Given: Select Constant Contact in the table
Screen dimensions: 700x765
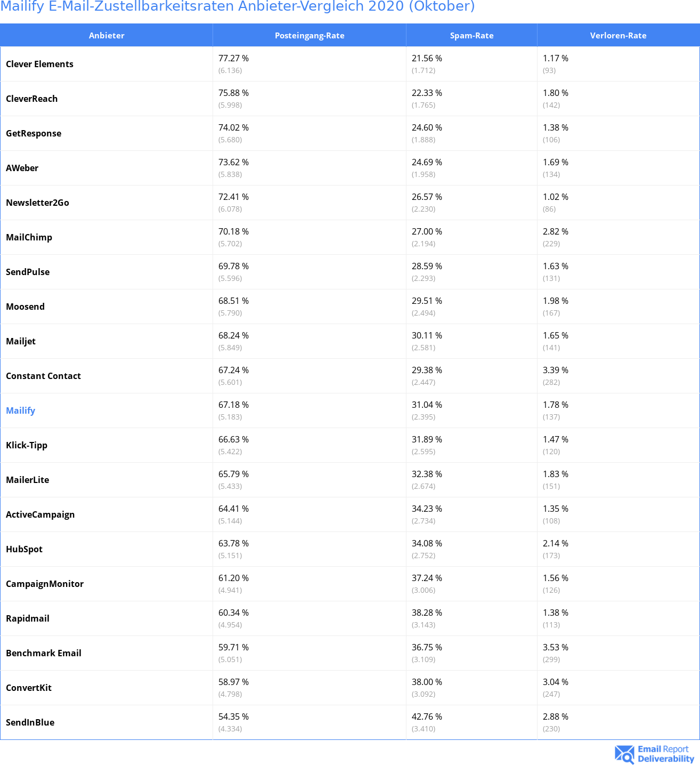Looking at the screenshot, I should pyautogui.click(x=43, y=376).
